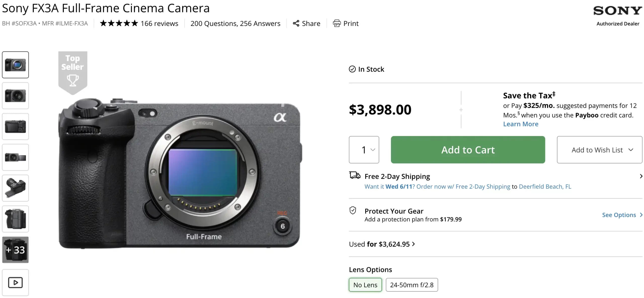Open the 166 reviews link

click(x=159, y=23)
